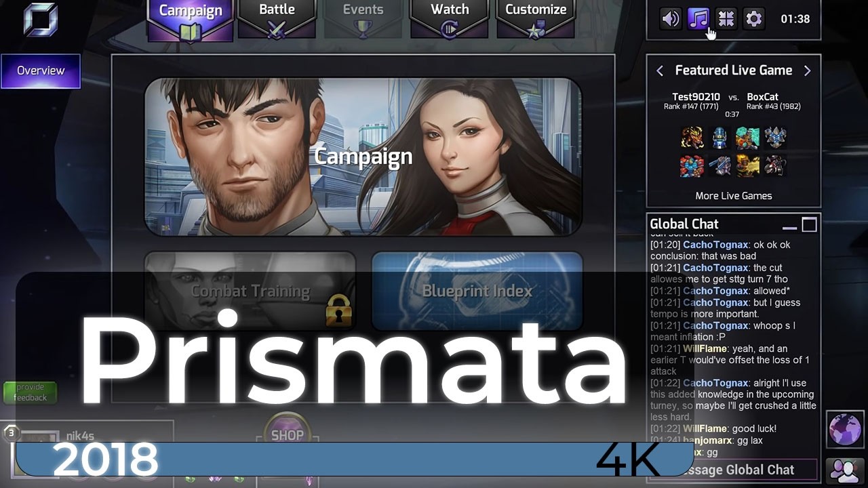Click WillFlame on the 'good luck!' message
Viewport: 868px width, 488px height.
(x=705, y=429)
